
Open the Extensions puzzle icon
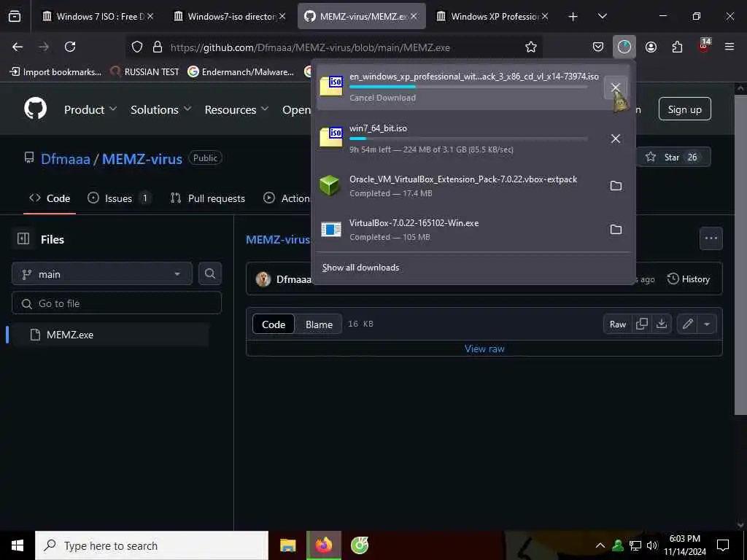(677, 47)
